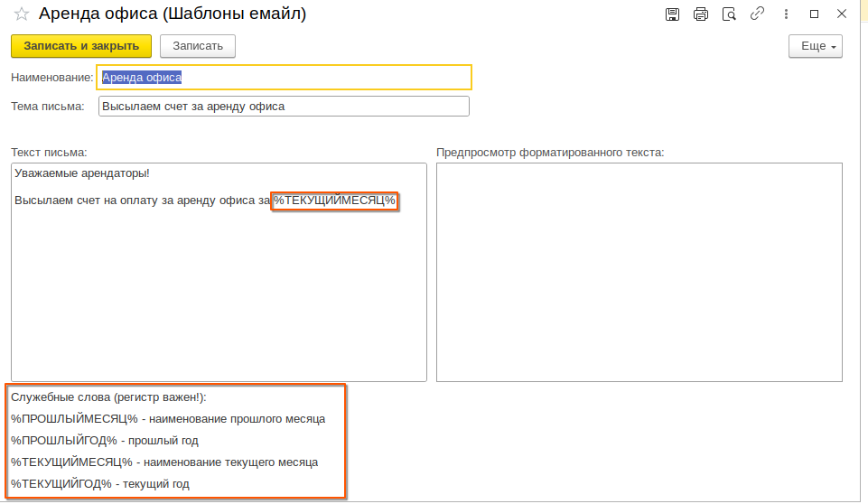
Task: Click the printer icon in the title bar
Action: click(700, 14)
